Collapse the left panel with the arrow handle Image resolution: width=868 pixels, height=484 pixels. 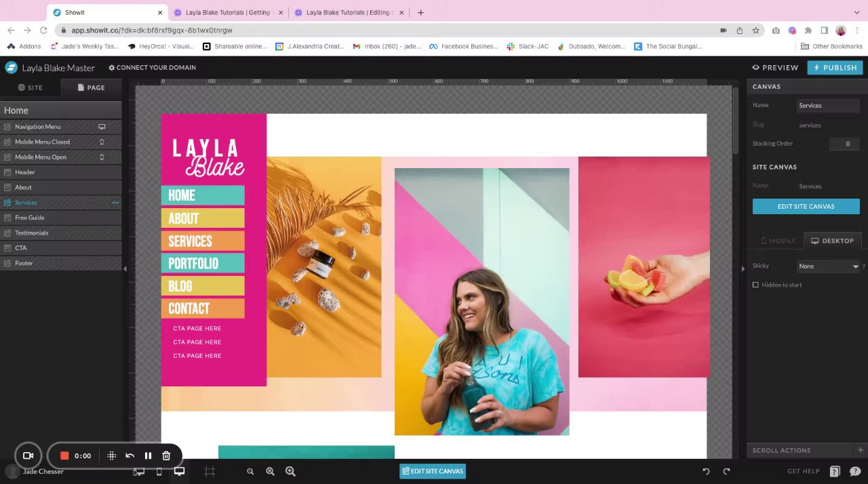click(x=125, y=269)
